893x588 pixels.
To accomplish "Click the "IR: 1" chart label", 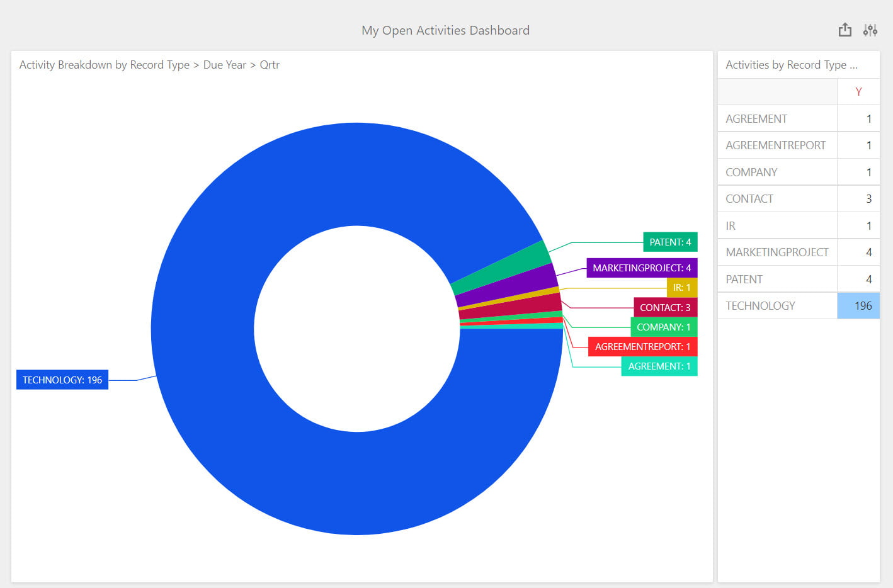I will point(682,287).
